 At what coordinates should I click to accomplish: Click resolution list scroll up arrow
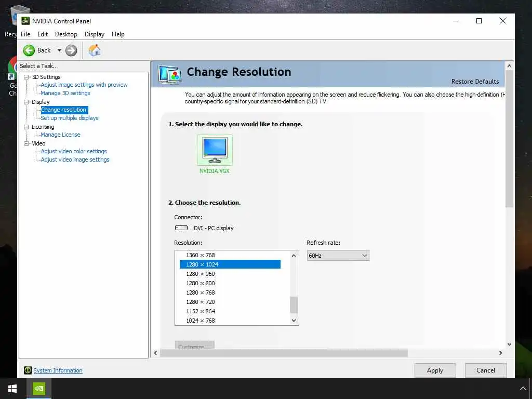tap(294, 256)
